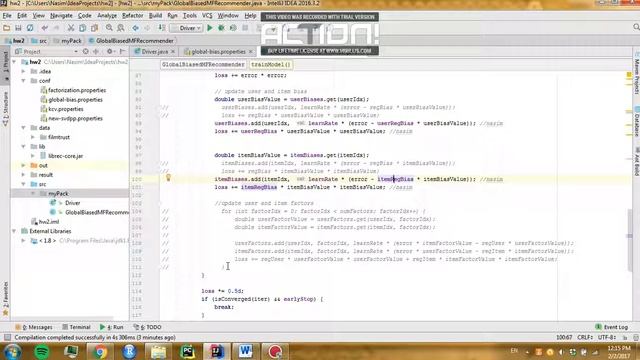Open the File menu
This screenshot has width=640, height=360.
[x=7, y=16]
